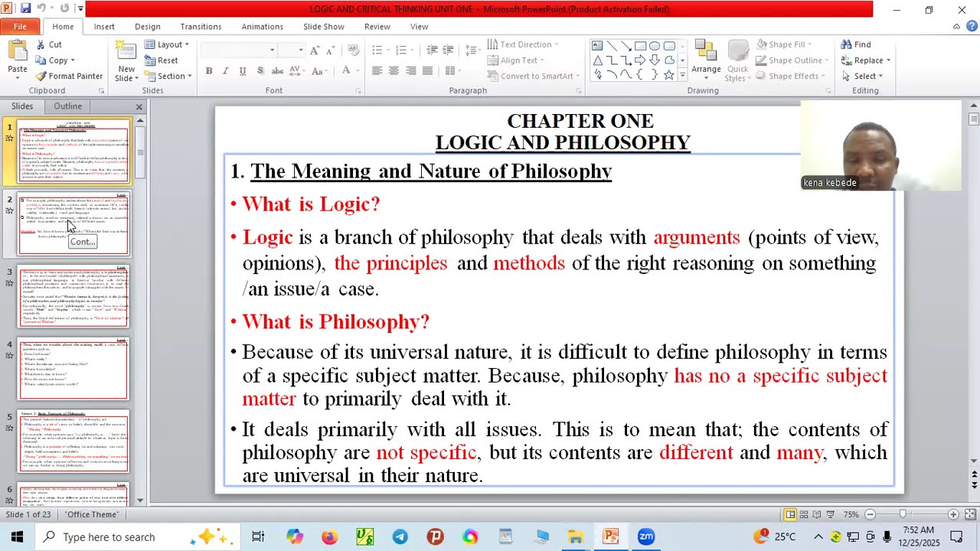This screenshot has width=980, height=551.
Task: Toggle Text Shadow formatting
Action: click(x=260, y=70)
